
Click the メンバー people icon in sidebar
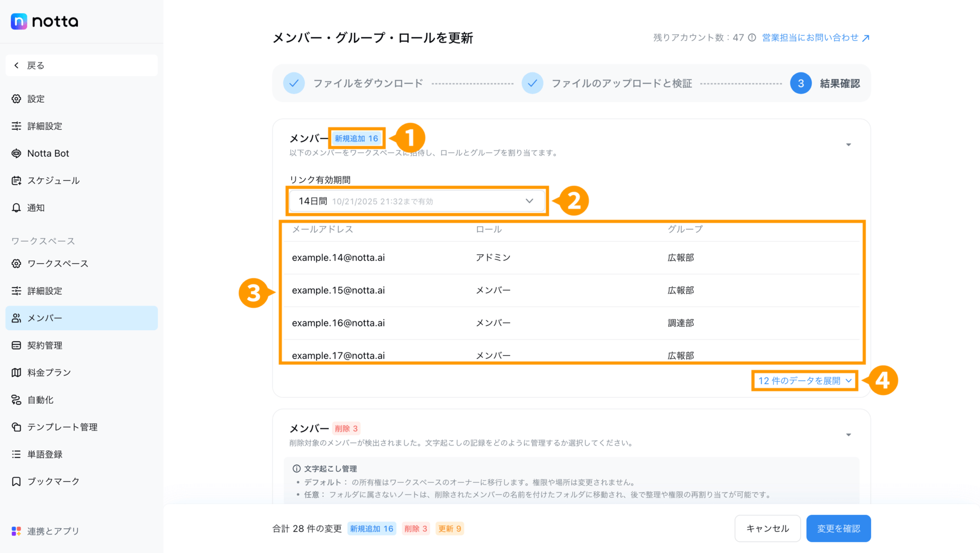coord(16,318)
